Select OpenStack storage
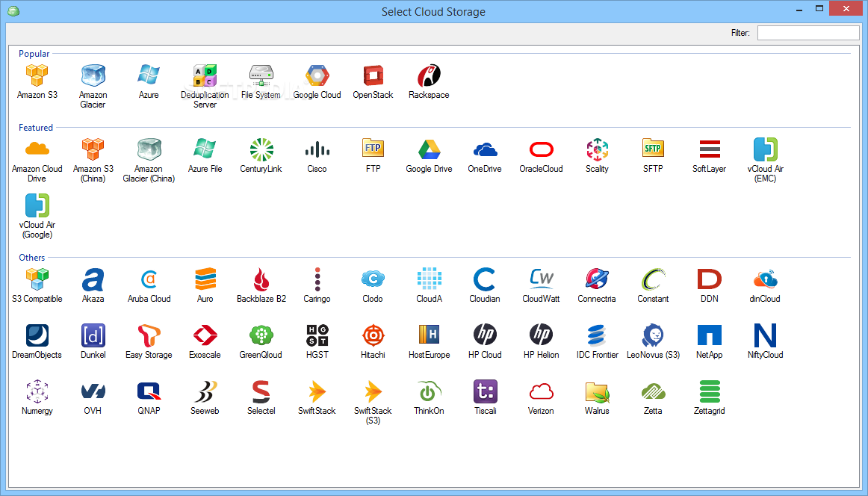The width and height of the screenshot is (868, 496). [x=373, y=75]
